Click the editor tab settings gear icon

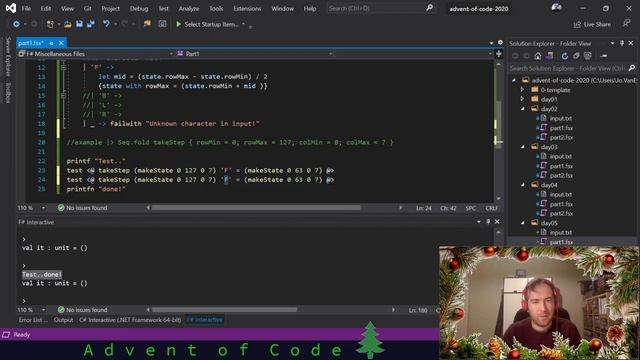coord(500,43)
